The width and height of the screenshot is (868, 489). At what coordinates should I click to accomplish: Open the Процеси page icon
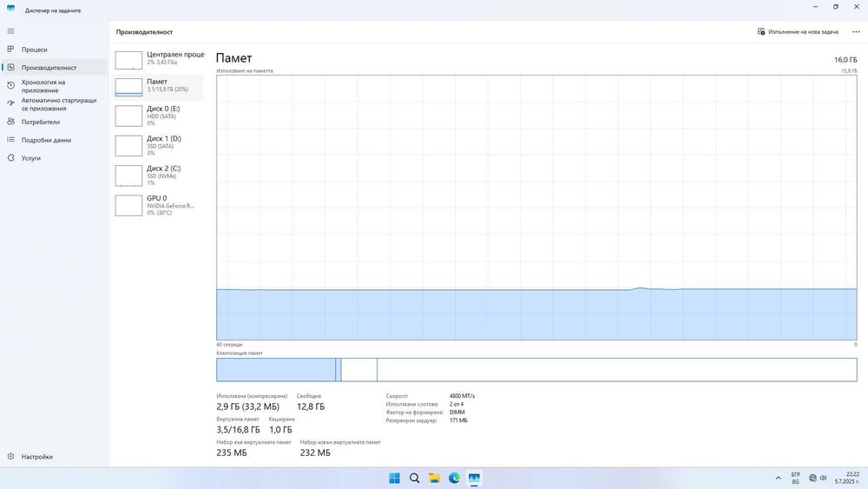[x=10, y=50]
